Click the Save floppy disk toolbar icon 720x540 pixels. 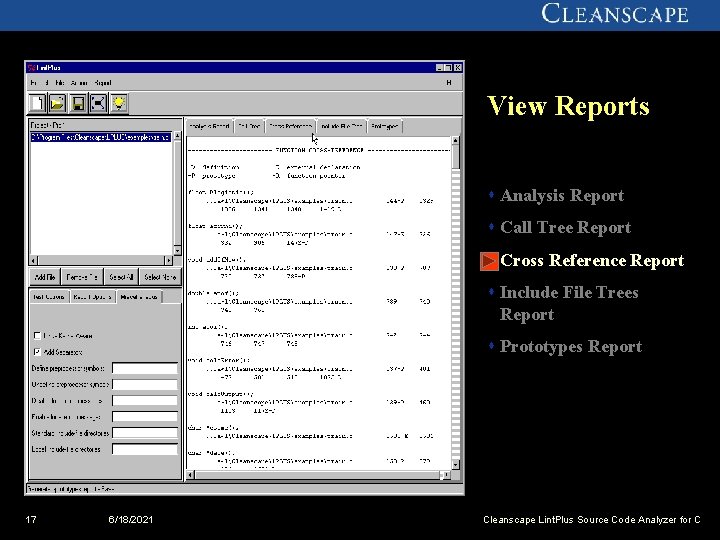(x=78, y=103)
